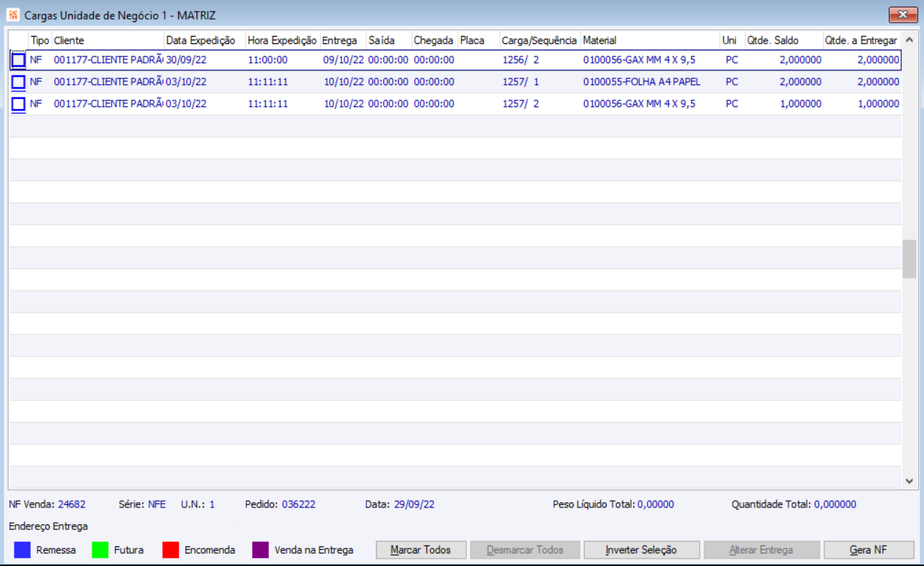Image resolution: width=924 pixels, height=566 pixels.
Task: Click the Carga/Sequência column header
Action: [540, 40]
